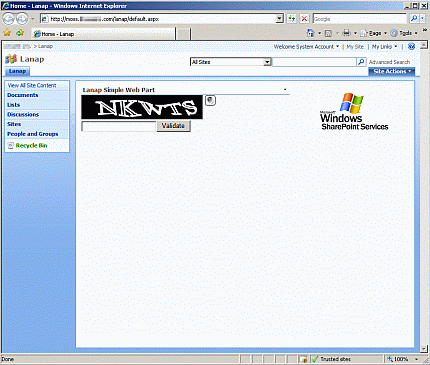430x365 pixels.
Task: Click the Windows SharePoint Services logo
Action: [x=354, y=112]
